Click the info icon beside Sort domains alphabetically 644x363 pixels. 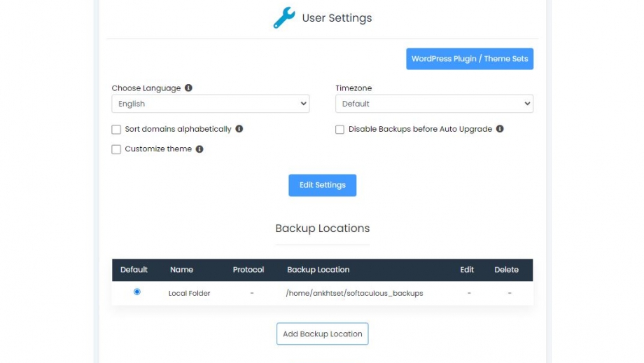239,129
